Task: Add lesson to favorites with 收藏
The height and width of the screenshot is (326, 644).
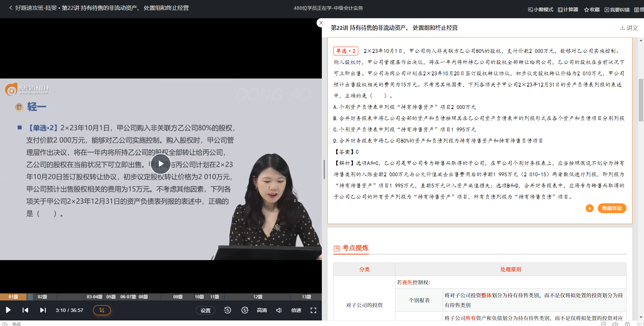Action: pyautogui.click(x=592, y=9)
